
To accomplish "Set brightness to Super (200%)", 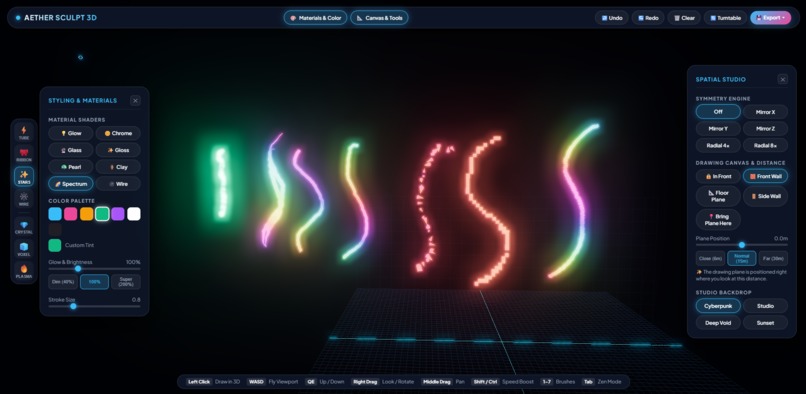I will click(126, 282).
